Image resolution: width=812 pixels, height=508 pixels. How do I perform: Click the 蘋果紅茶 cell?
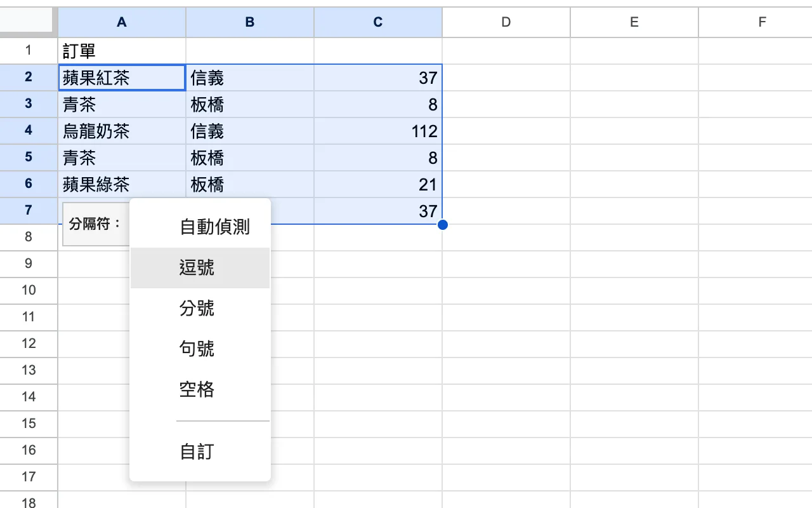[122, 77]
